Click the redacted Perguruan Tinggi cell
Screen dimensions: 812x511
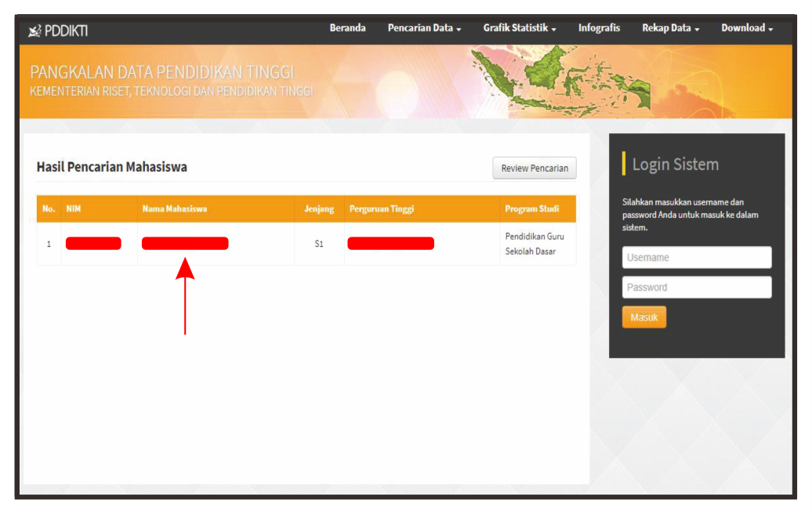[390, 243]
